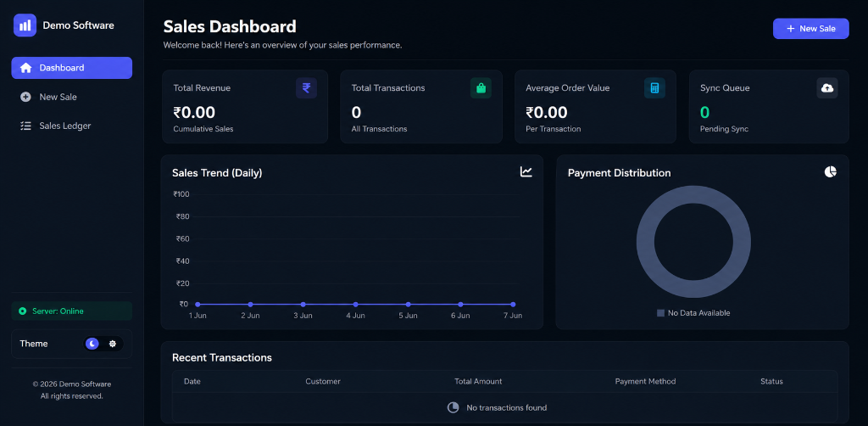Click the checklist icon beside Sales Ledger

point(25,126)
